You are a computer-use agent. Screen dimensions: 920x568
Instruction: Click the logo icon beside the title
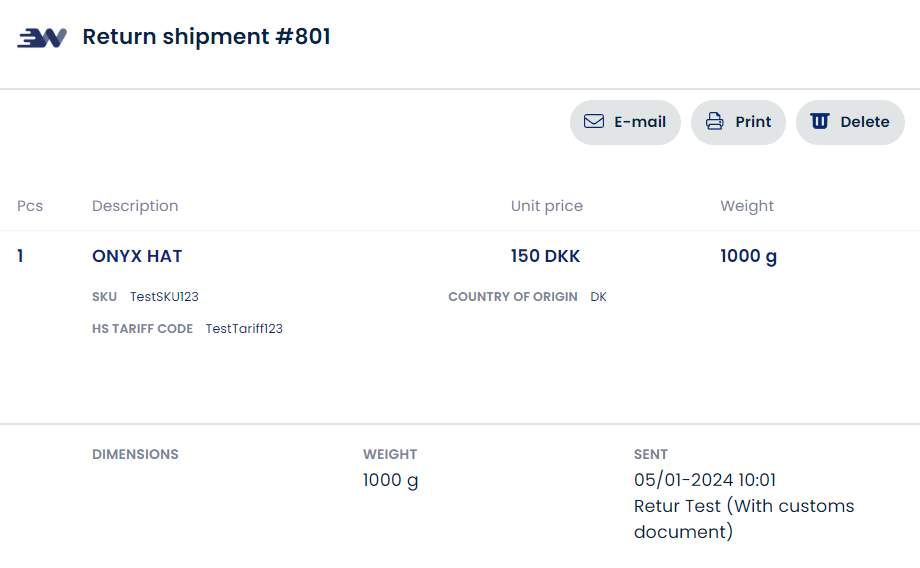(42, 38)
